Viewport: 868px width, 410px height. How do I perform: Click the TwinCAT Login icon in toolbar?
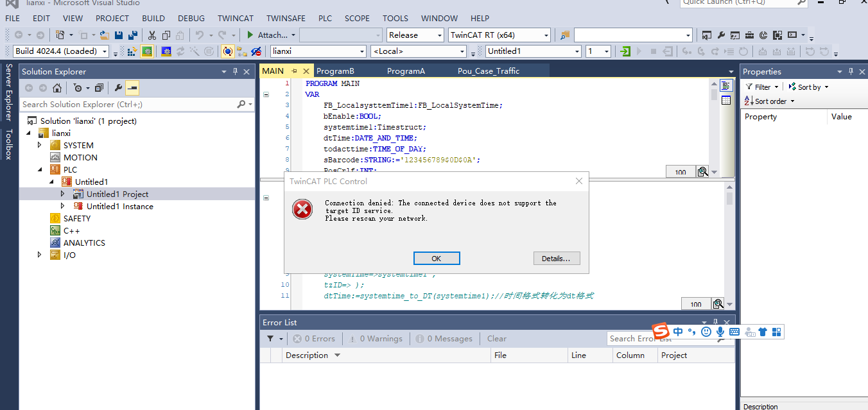pyautogui.click(x=625, y=51)
